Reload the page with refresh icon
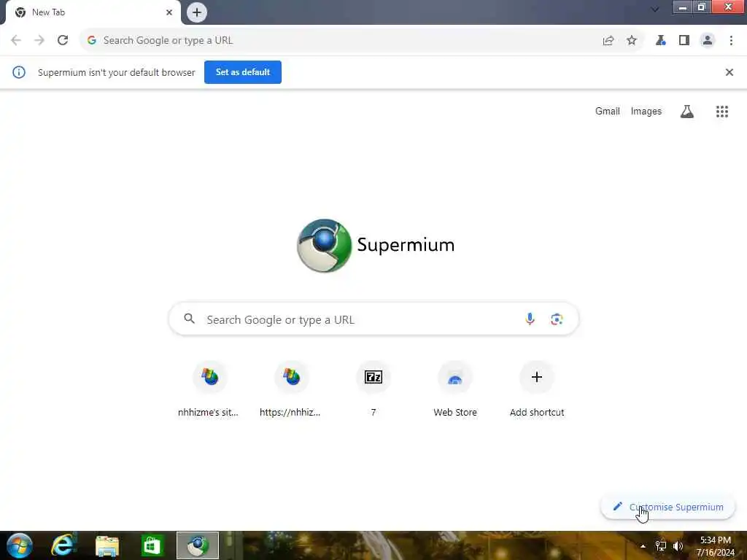 click(x=63, y=41)
